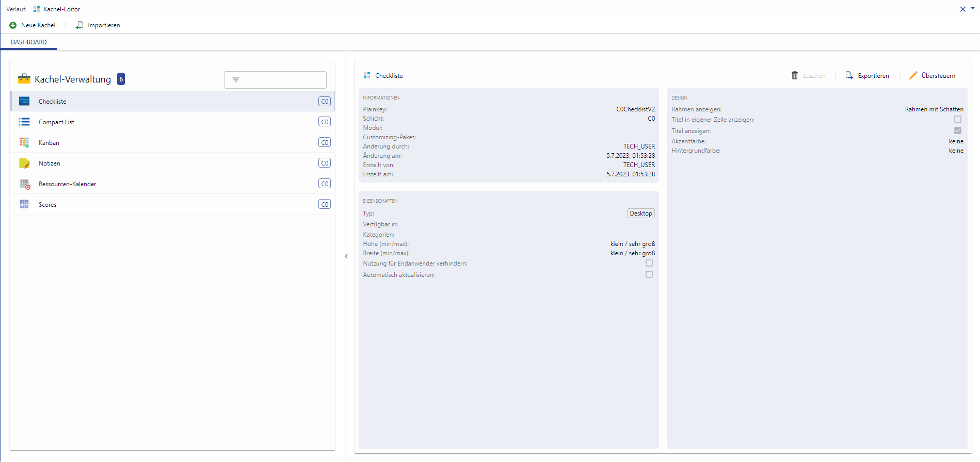The image size is (980, 462).
Task: Click Neue Kachel in the toolbar
Action: coord(33,25)
